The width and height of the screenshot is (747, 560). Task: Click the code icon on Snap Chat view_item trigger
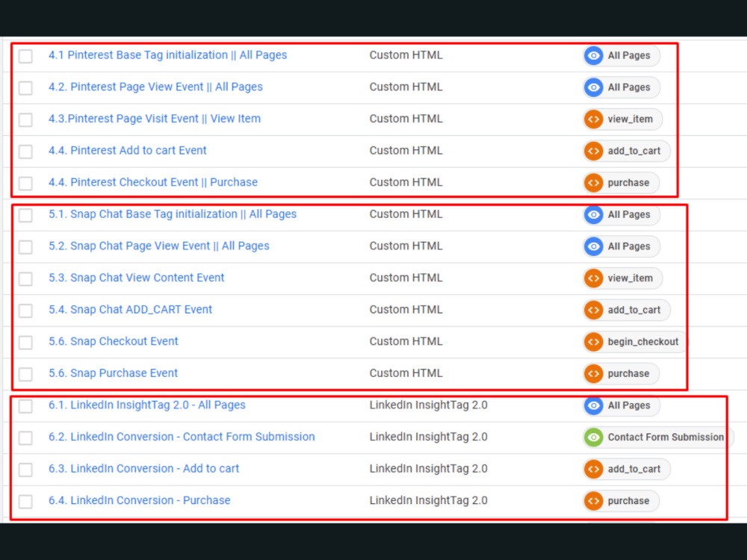point(593,277)
